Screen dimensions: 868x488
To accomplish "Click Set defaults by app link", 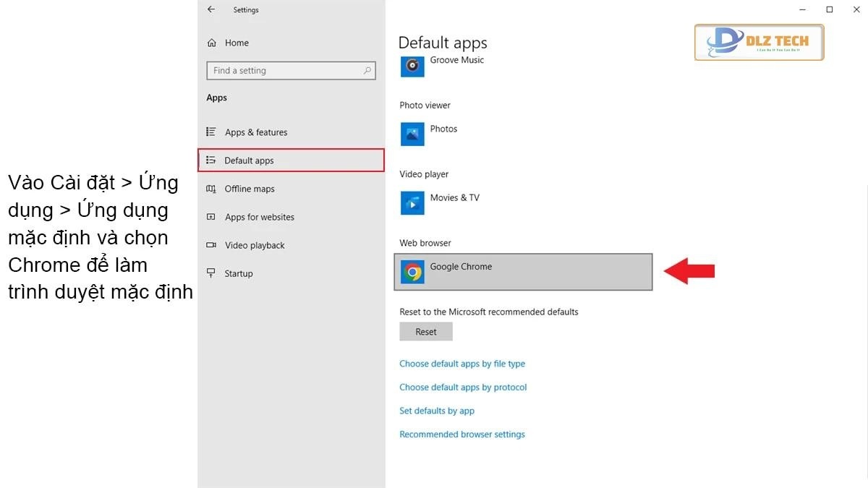I will (x=437, y=411).
